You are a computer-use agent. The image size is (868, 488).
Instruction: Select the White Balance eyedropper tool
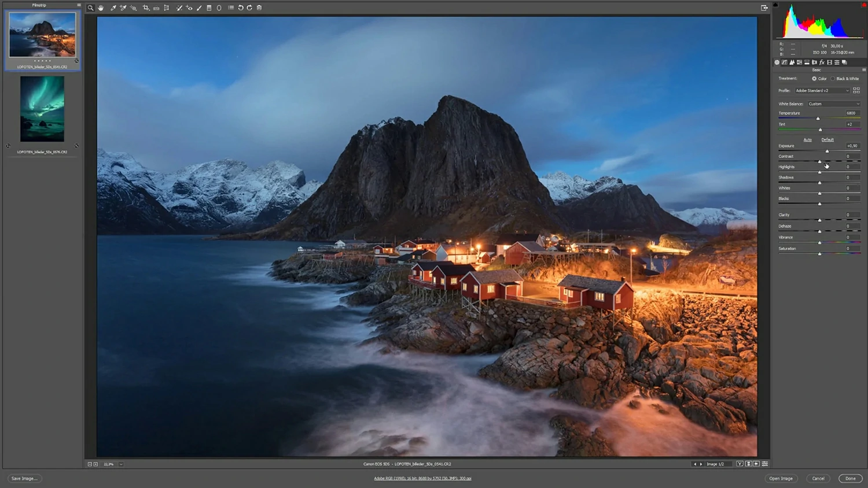pos(113,8)
